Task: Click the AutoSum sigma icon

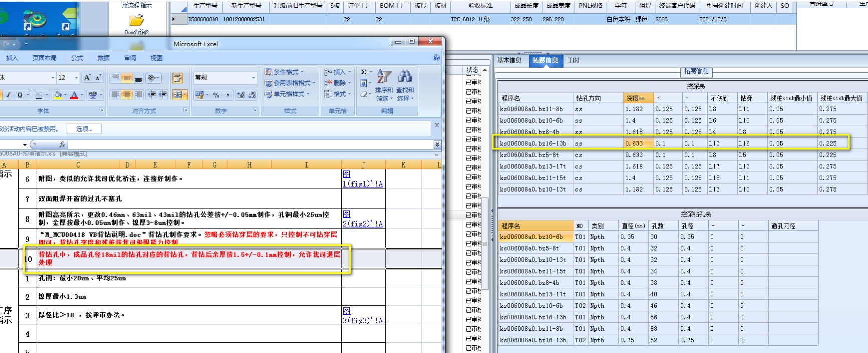Action: 364,72
